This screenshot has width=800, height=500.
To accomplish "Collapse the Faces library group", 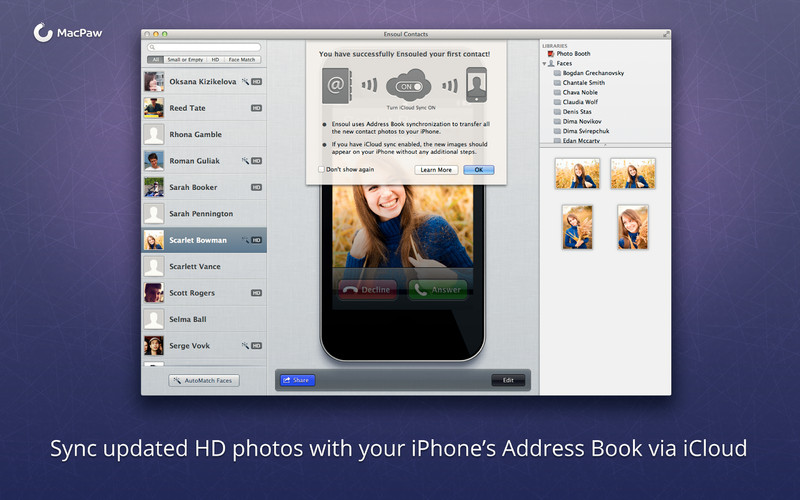I will click(544, 64).
